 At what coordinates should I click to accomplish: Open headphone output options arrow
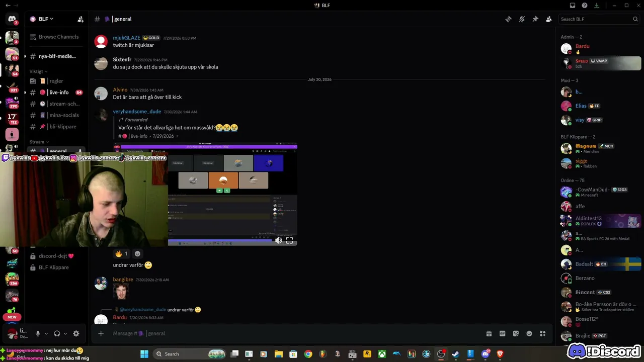coord(65,333)
